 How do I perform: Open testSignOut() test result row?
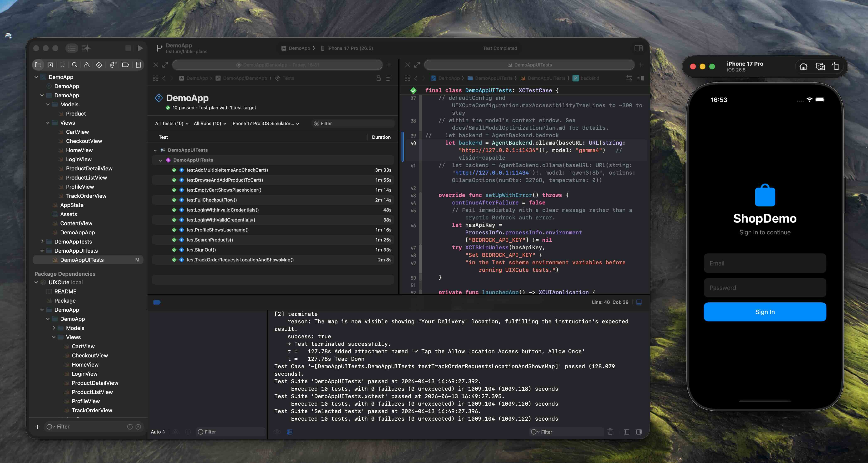pos(272,250)
